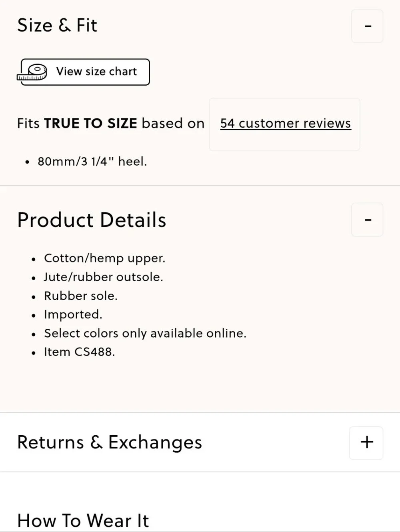400x532 pixels.
Task: Tap the How To Wear It heading
Action: coord(83,521)
